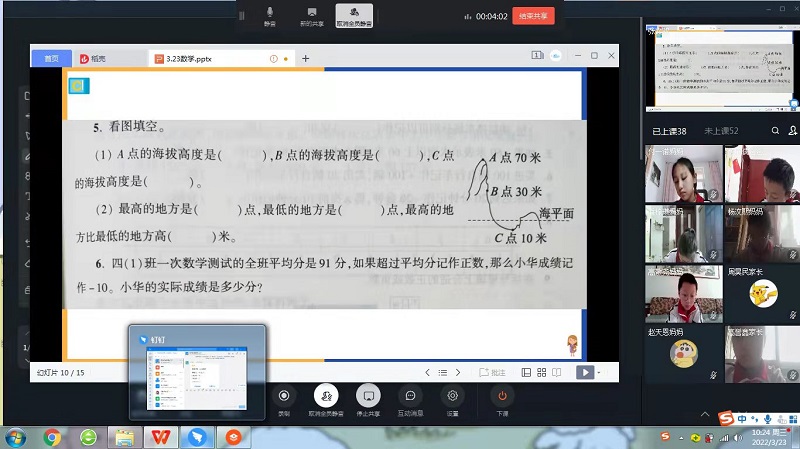The height and width of the screenshot is (449, 800).
Task: Open the slide list menu icon
Action: [x=442, y=372]
